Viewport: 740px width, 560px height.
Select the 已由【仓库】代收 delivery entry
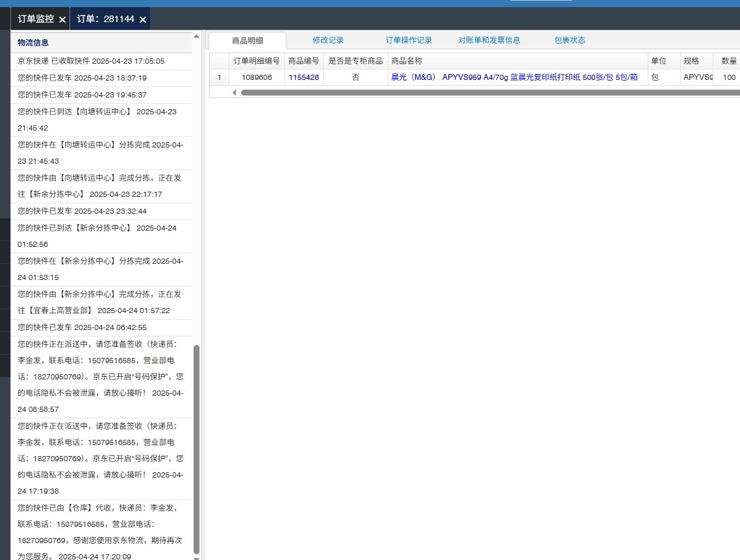101,530
